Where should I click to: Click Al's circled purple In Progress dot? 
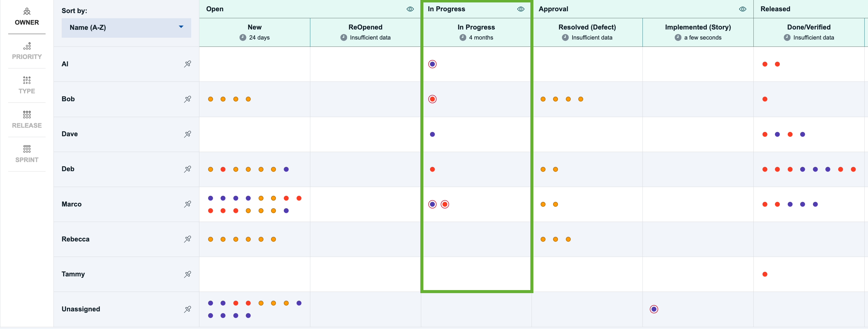point(432,64)
